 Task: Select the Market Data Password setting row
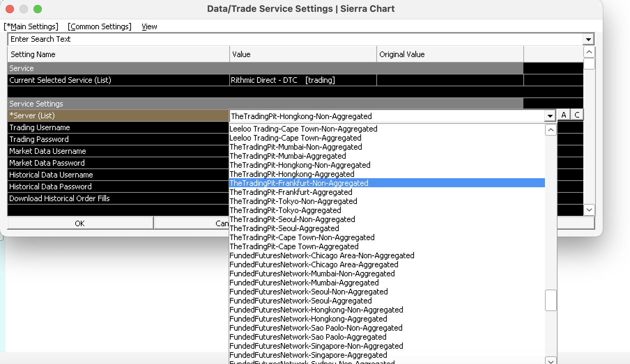tap(118, 163)
